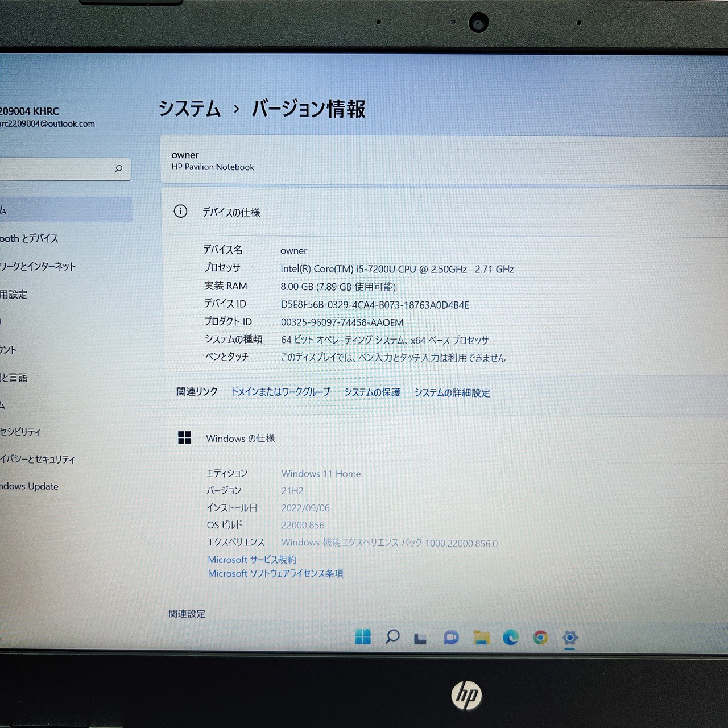The width and height of the screenshot is (728, 728).
Task: Open File Explorer from taskbar
Action: 481,637
